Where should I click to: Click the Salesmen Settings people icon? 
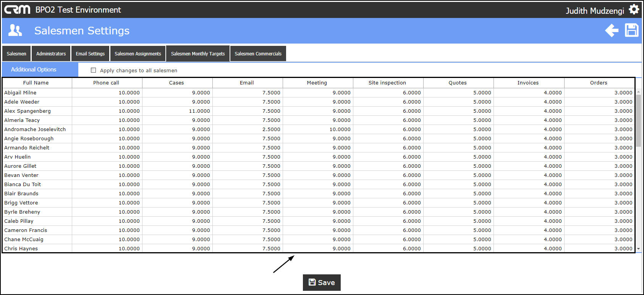coord(15,31)
